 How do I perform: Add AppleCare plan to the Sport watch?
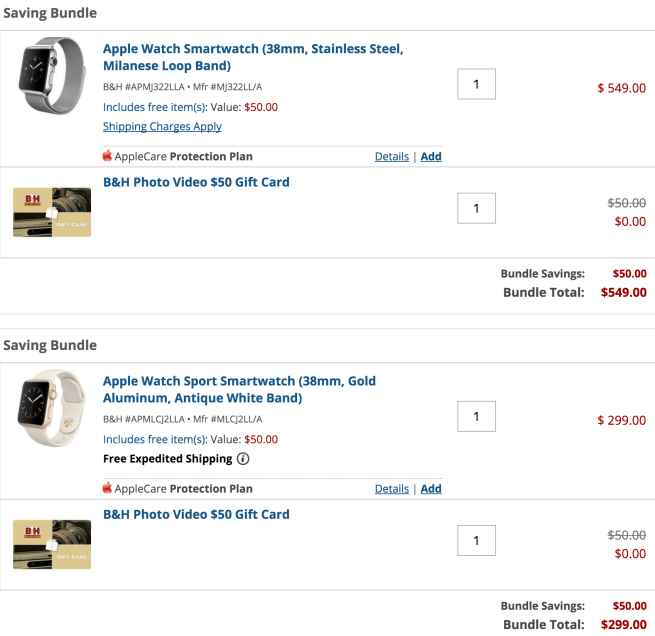coord(431,488)
